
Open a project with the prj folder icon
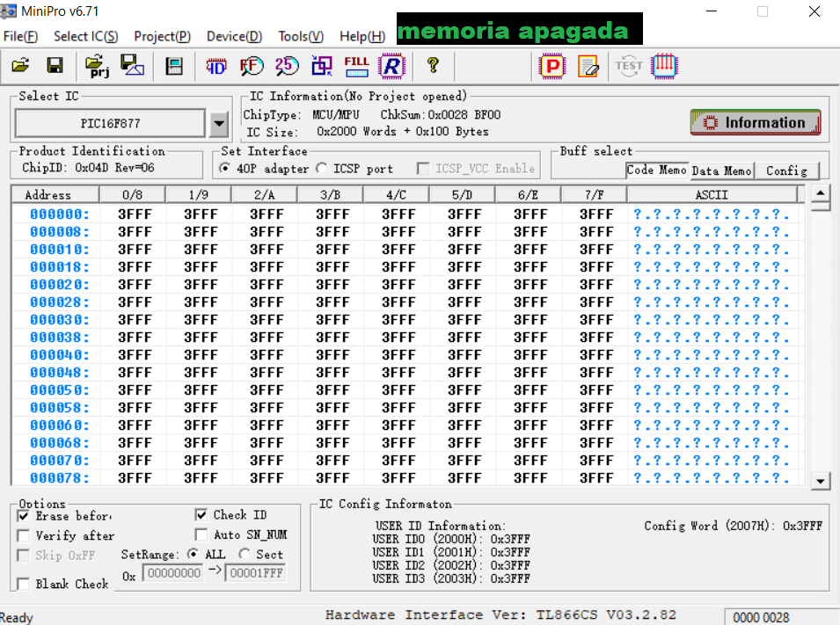tap(97, 66)
